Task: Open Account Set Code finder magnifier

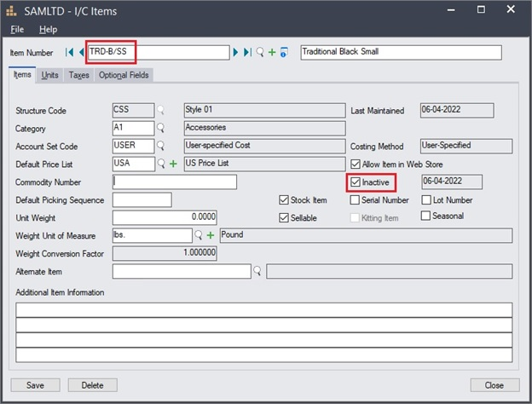Action: pyautogui.click(x=160, y=146)
